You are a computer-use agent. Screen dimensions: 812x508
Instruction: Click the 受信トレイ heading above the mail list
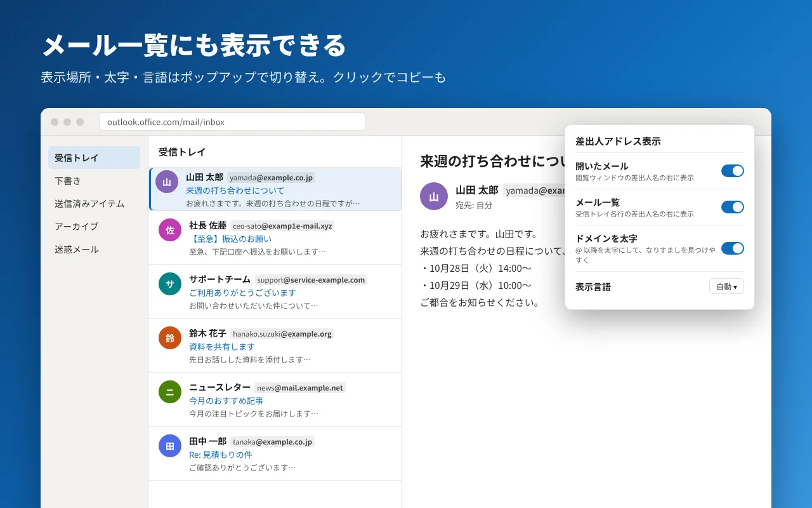(x=182, y=152)
